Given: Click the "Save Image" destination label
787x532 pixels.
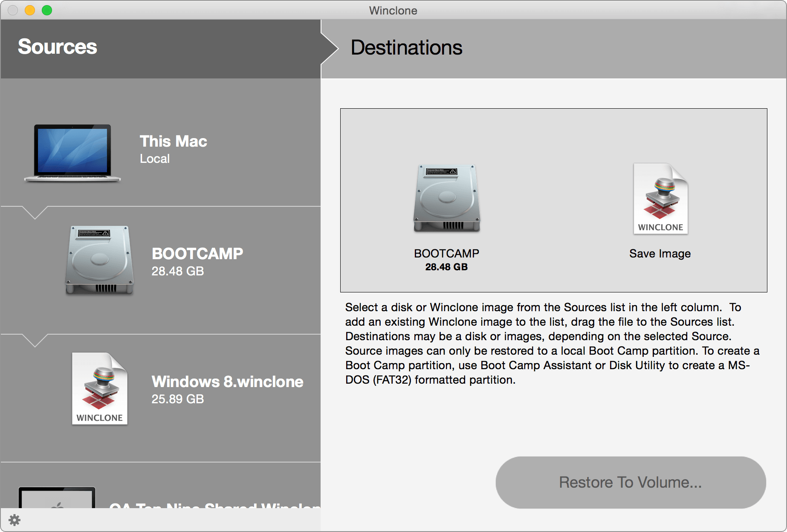Looking at the screenshot, I should (660, 254).
